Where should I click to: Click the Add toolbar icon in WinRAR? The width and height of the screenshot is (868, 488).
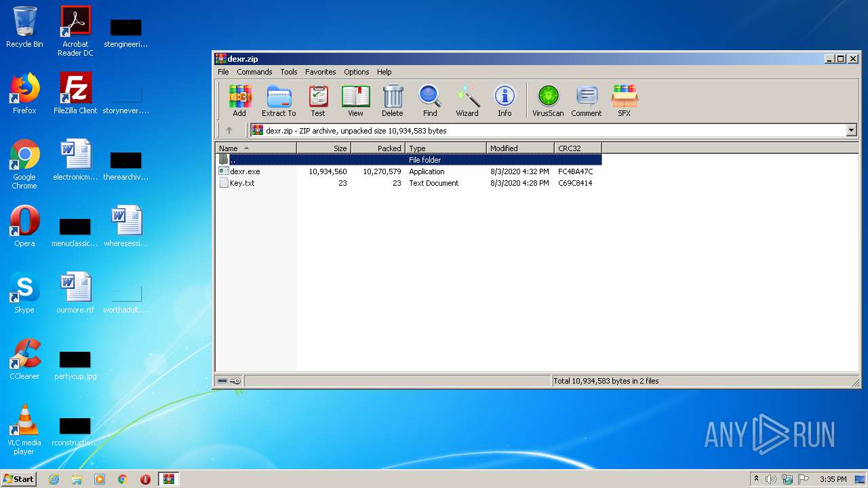tap(239, 100)
